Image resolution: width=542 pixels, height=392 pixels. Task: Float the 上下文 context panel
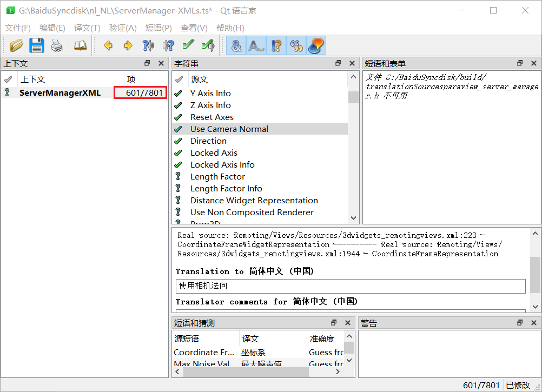pyautogui.click(x=147, y=63)
